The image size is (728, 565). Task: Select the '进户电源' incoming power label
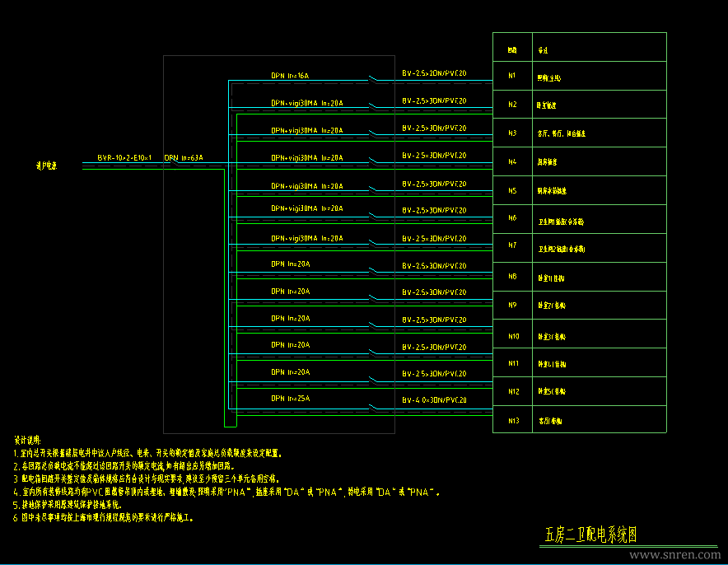pos(46,166)
